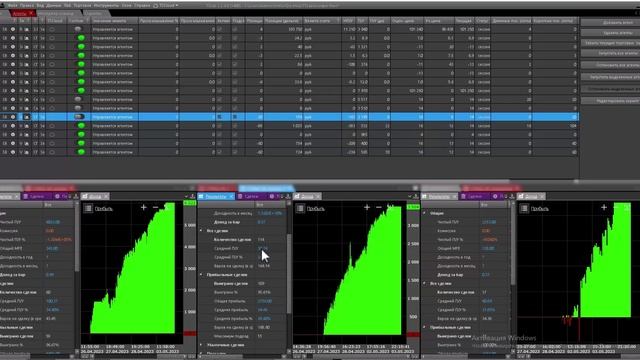Click the Добавить агент button
This screenshot has height=360, width=640.
[610, 22]
